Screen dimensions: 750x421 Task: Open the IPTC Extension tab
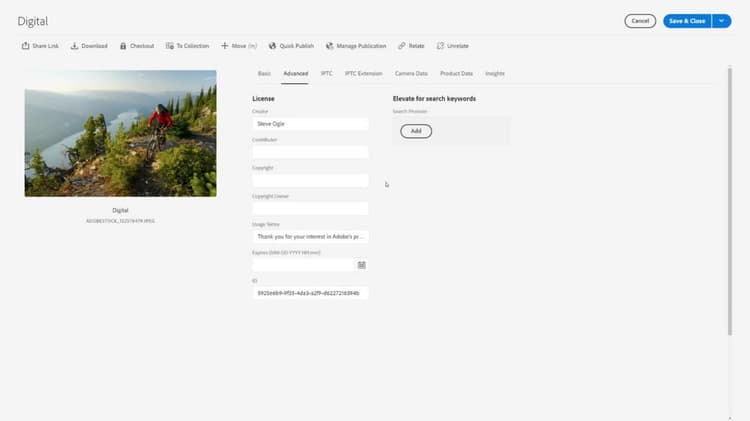click(364, 74)
